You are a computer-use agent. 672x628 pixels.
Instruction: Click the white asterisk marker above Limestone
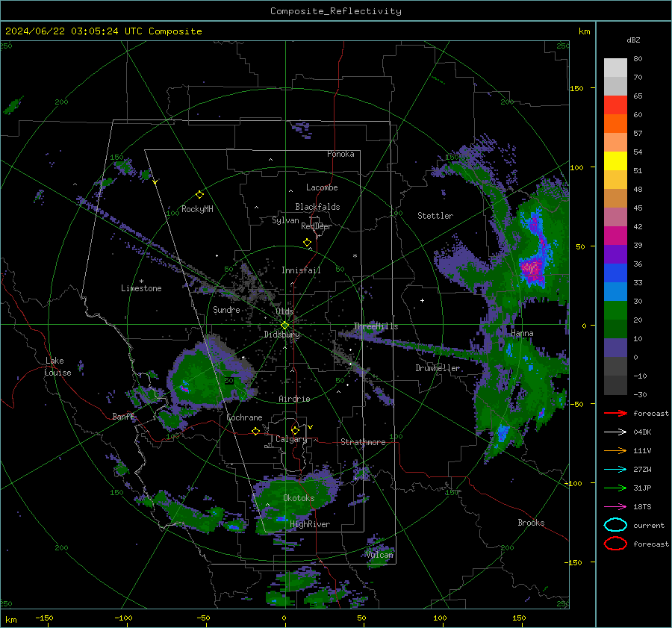tap(141, 282)
